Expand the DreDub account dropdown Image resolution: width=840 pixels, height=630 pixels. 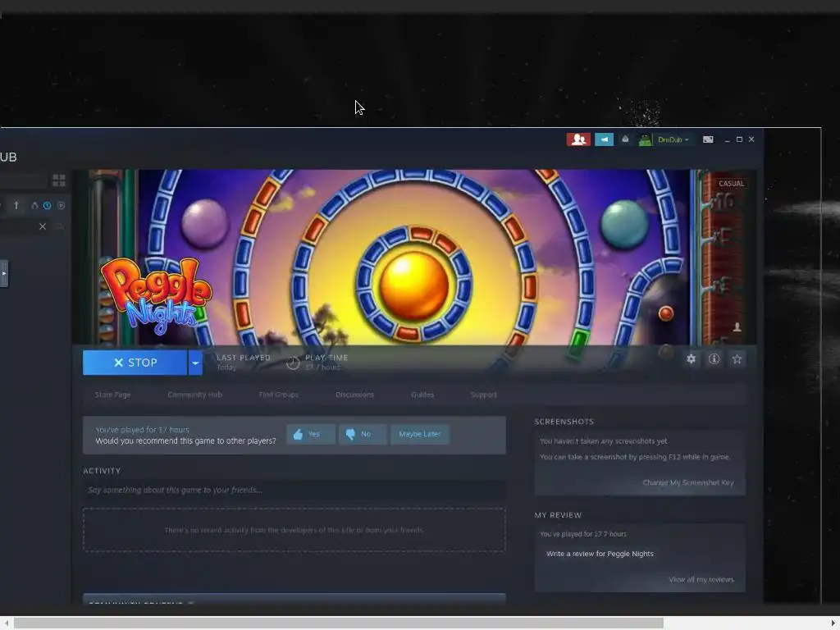(x=673, y=139)
